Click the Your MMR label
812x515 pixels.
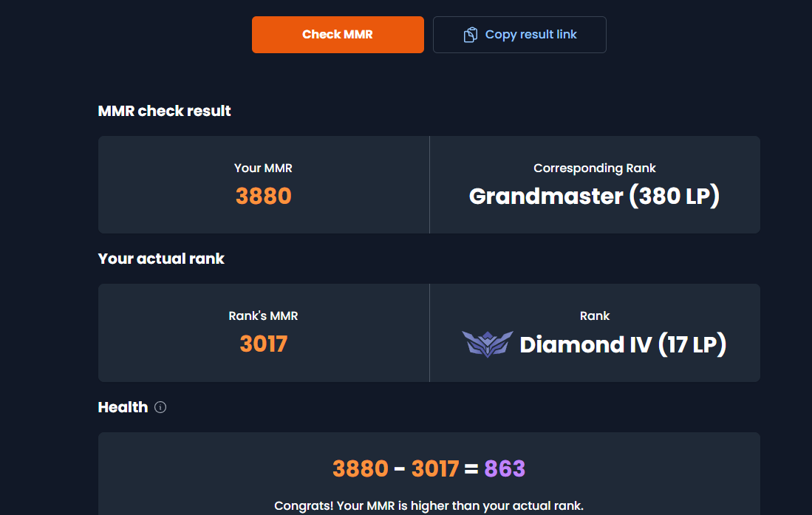263,168
